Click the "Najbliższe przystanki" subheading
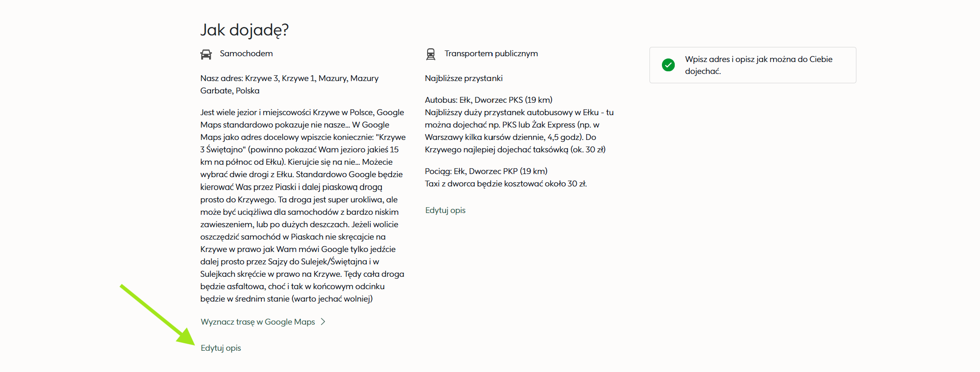This screenshot has height=372, width=980. 463,78
